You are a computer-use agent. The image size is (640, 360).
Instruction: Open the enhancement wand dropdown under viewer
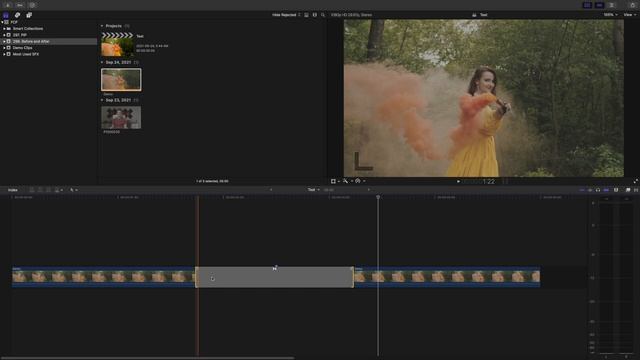coord(347,181)
